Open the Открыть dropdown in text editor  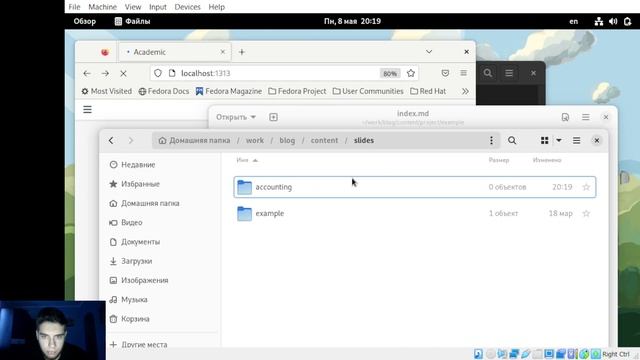(236, 117)
